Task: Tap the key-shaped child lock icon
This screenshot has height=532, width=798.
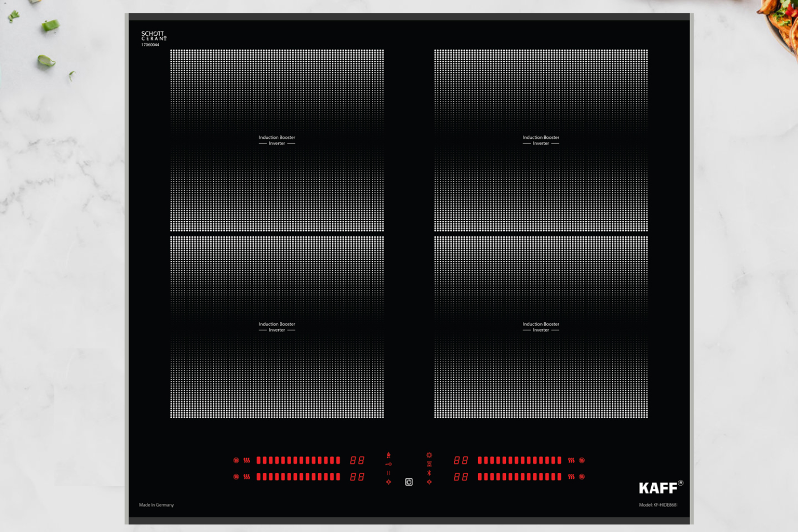Action: [388, 464]
